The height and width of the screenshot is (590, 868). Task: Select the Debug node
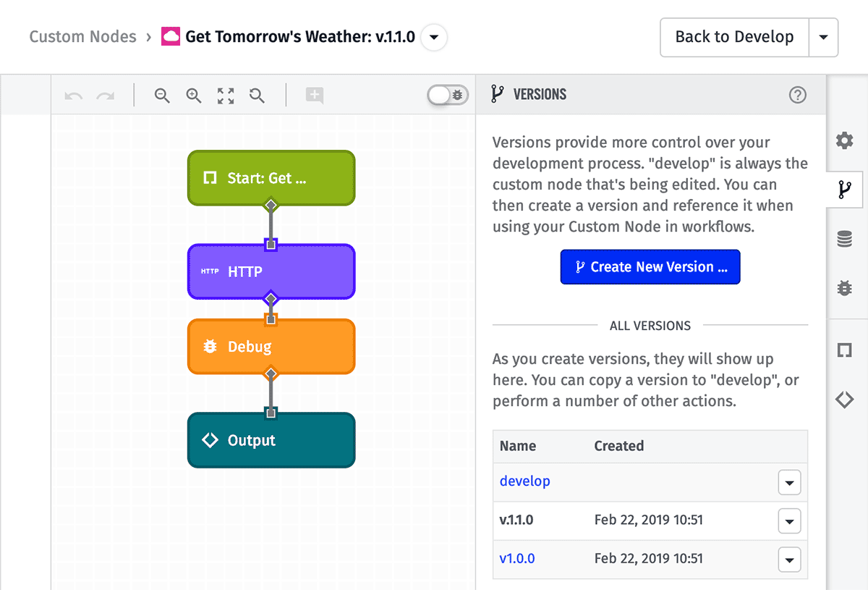pos(271,347)
